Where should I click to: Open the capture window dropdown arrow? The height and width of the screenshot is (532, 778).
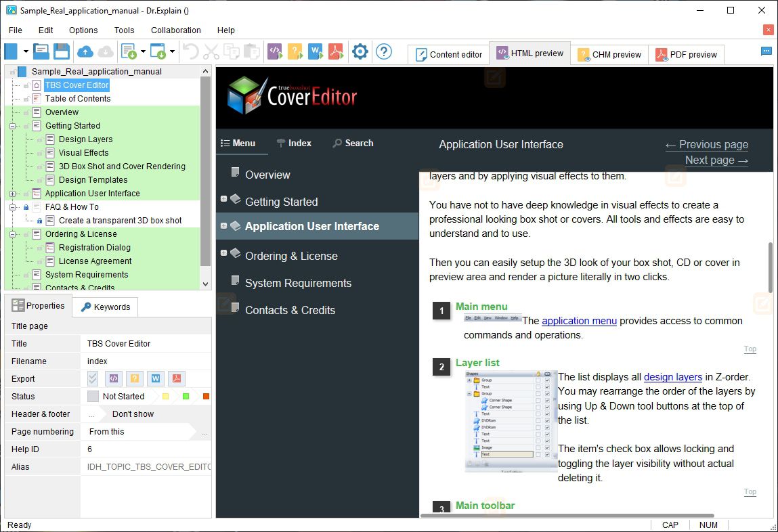point(172,51)
